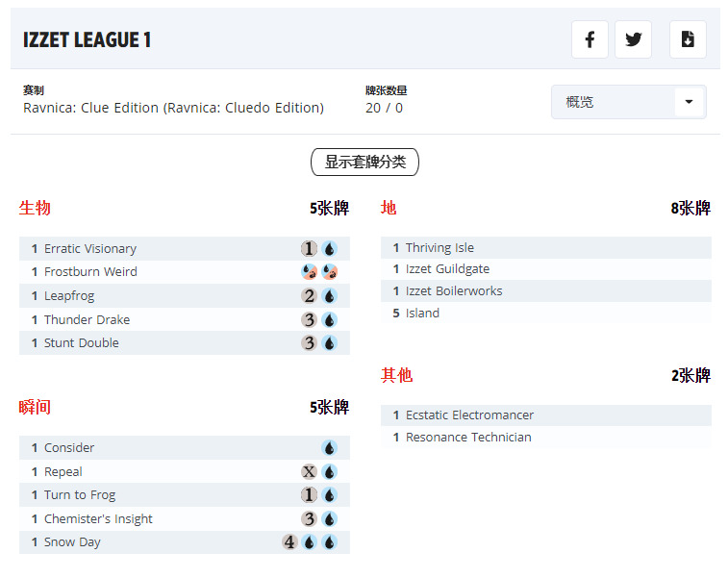
Task: Share the deck on Facebook
Action: coord(590,39)
